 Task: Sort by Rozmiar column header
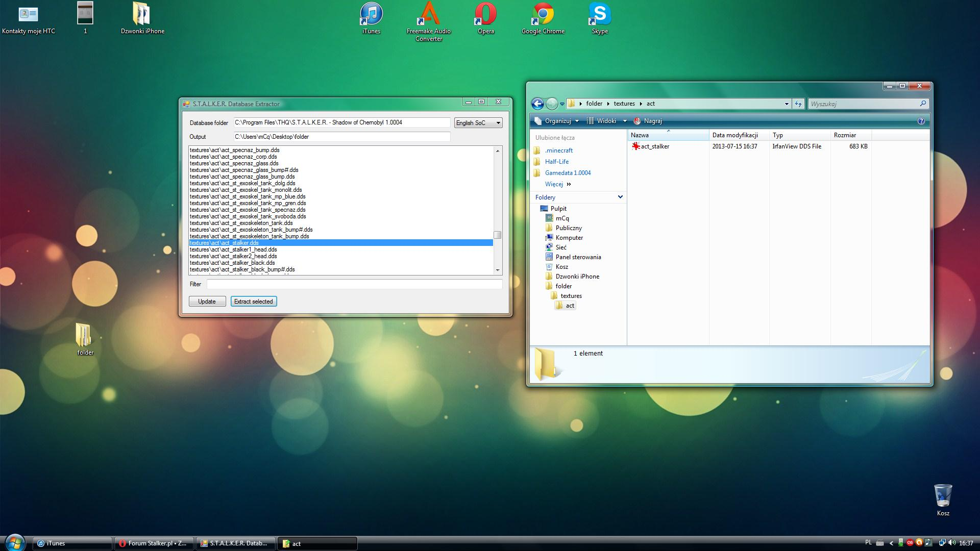click(x=851, y=135)
